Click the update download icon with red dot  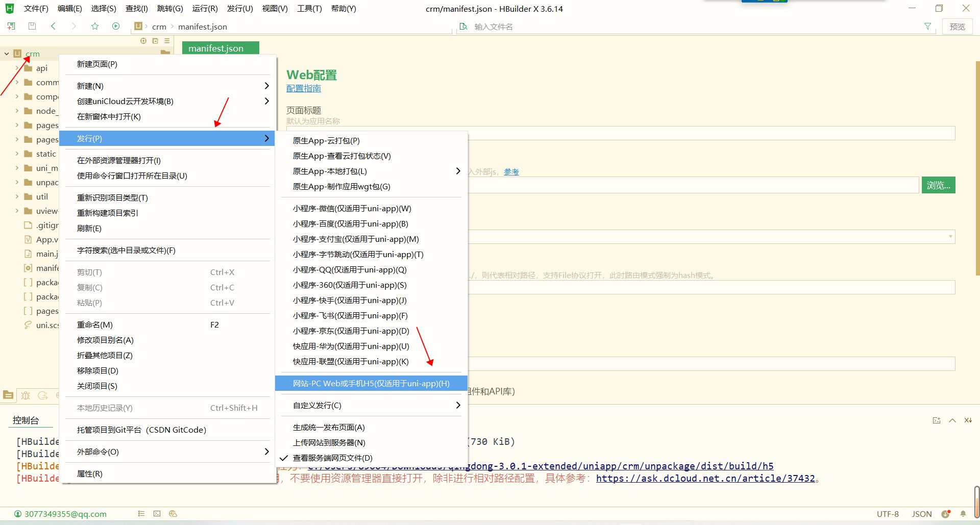coord(946,514)
